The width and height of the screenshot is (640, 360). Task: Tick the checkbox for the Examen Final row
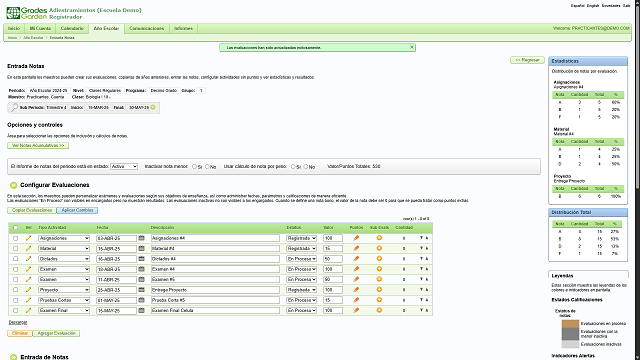click(16, 311)
